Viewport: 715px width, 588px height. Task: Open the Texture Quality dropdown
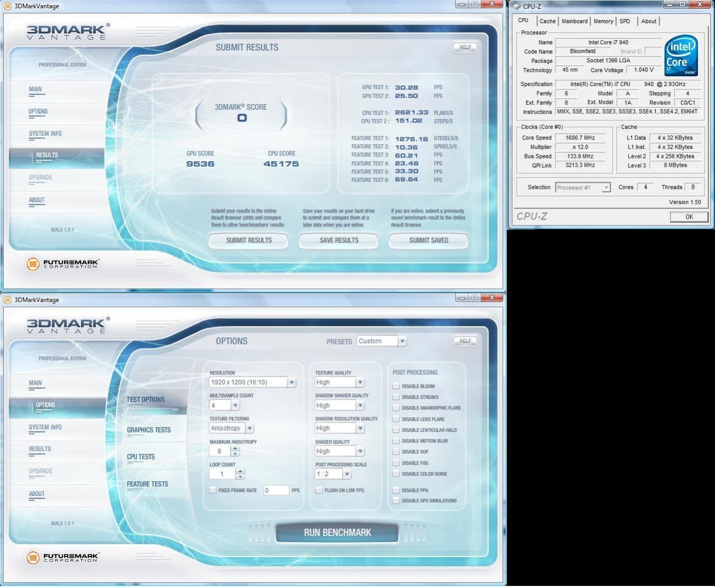point(360,382)
